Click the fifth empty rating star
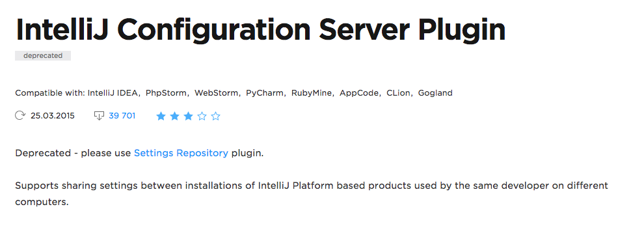This screenshot has height=237, width=644. pos(215,117)
